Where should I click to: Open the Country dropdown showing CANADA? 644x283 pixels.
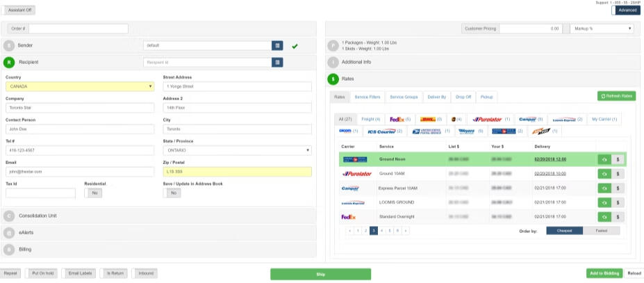pos(80,87)
